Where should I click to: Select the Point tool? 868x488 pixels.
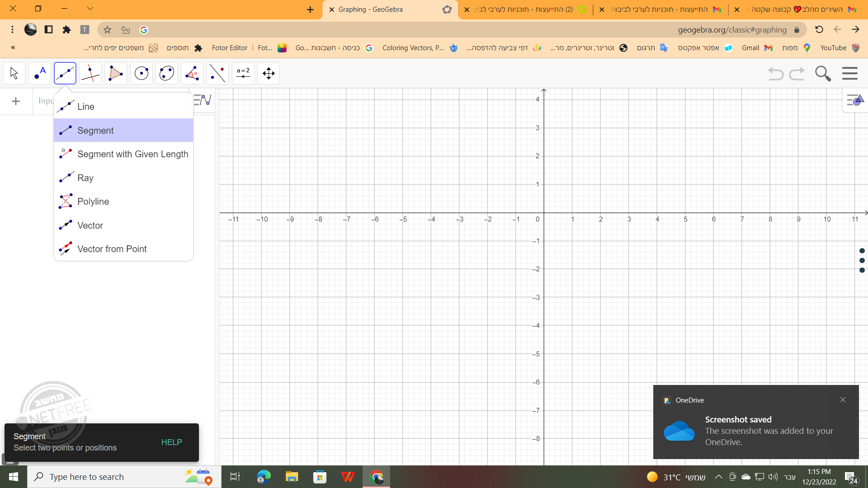coord(40,73)
